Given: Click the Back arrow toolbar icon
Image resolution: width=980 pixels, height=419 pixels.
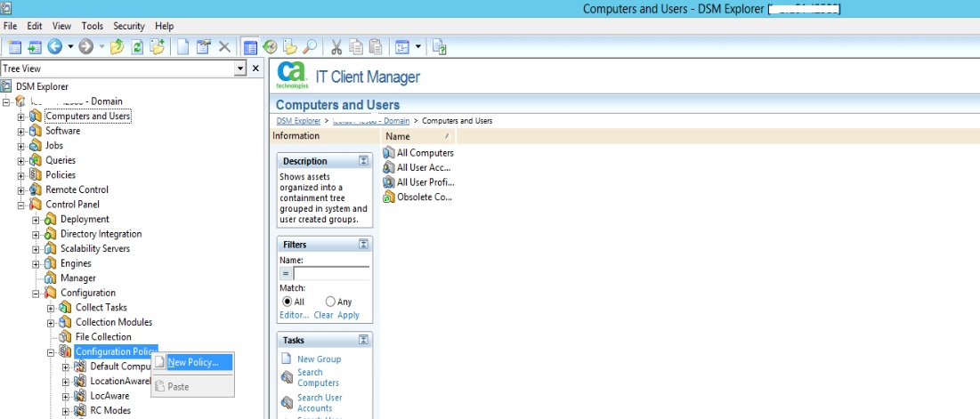Looking at the screenshot, I should click(x=55, y=47).
